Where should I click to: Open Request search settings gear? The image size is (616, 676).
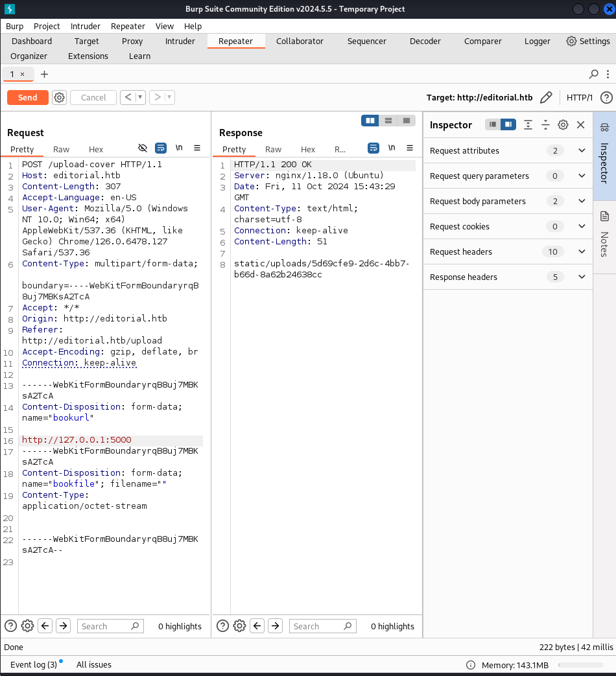click(28, 625)
